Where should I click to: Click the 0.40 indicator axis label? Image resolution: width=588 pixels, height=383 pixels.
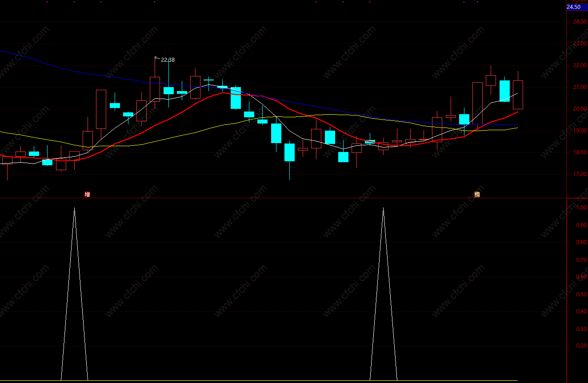(x=581, y=311)
